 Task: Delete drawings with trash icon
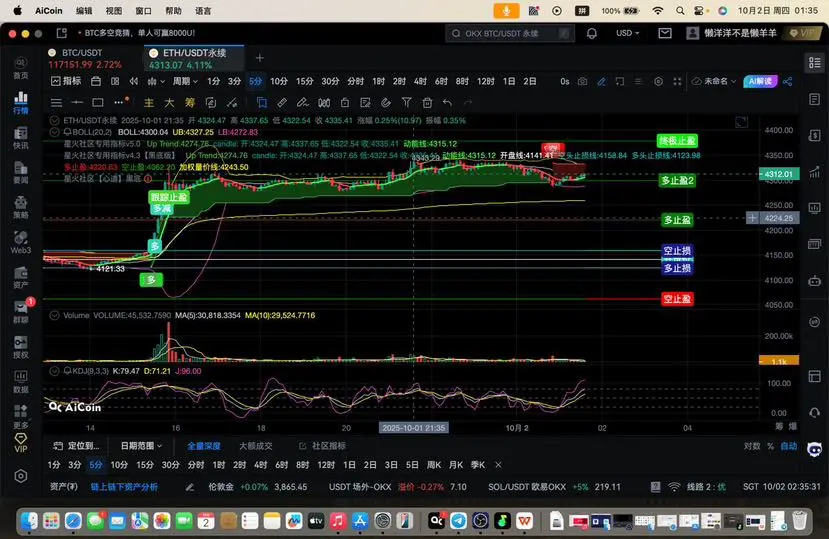(427, 102)
